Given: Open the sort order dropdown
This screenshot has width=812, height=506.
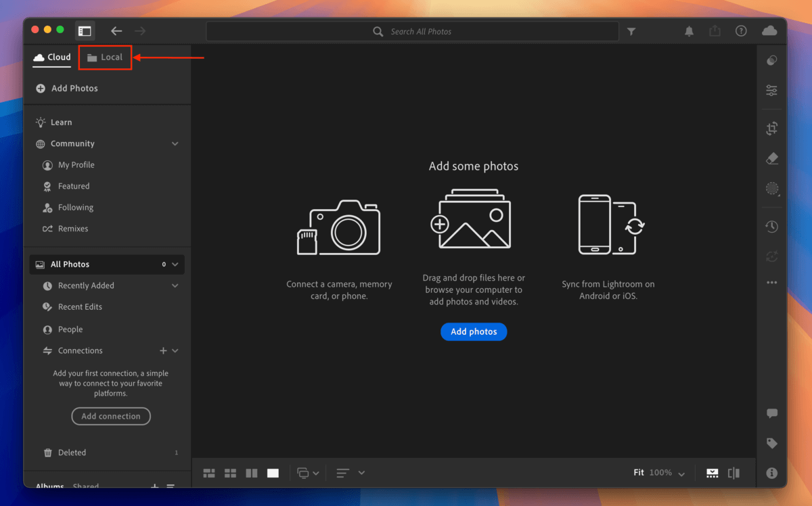Looking at the screenshot, I should (351, 473).
